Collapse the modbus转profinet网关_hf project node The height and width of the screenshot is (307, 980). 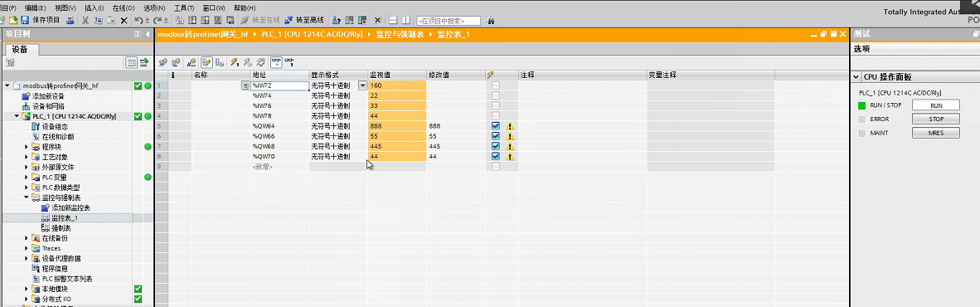(x=7, y=85)
